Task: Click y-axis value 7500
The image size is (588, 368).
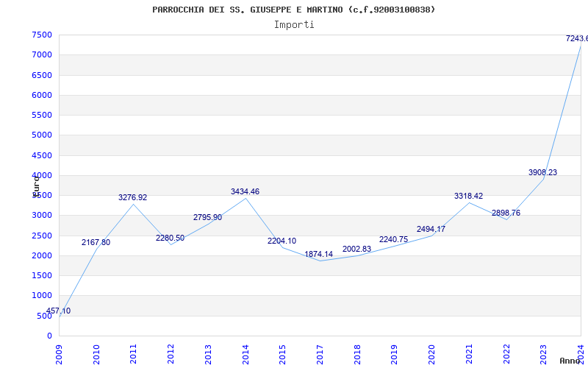Action: 42,35
